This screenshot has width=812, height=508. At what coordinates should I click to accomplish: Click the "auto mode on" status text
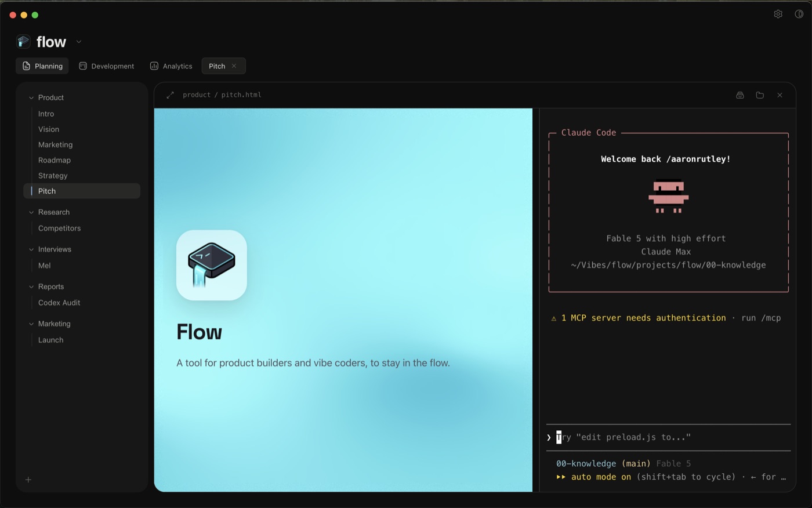tap(601, 477)
